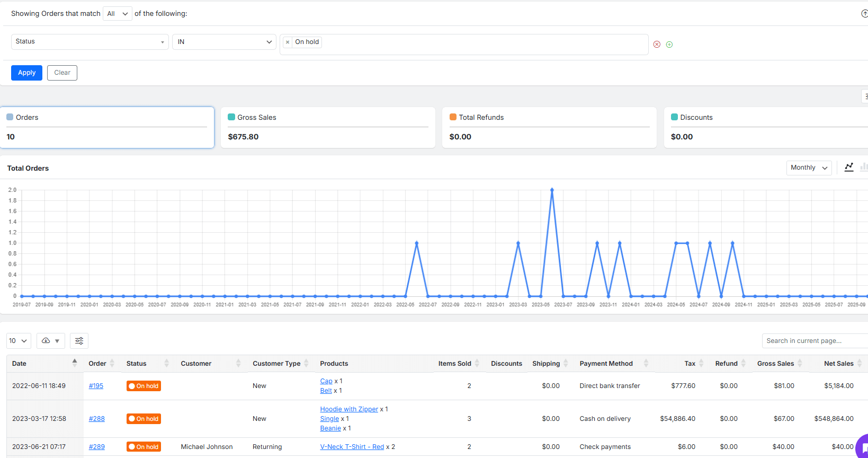Select the Total Refunds summary card

[549, 128]
